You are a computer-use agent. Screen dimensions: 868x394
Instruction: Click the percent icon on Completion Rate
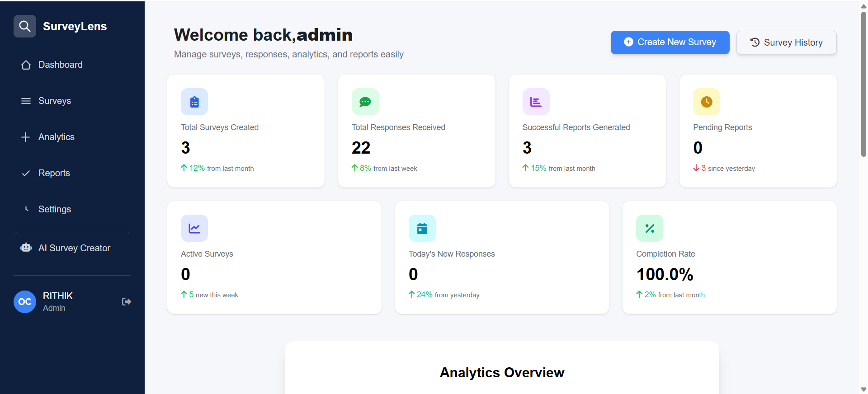(649, 228)
